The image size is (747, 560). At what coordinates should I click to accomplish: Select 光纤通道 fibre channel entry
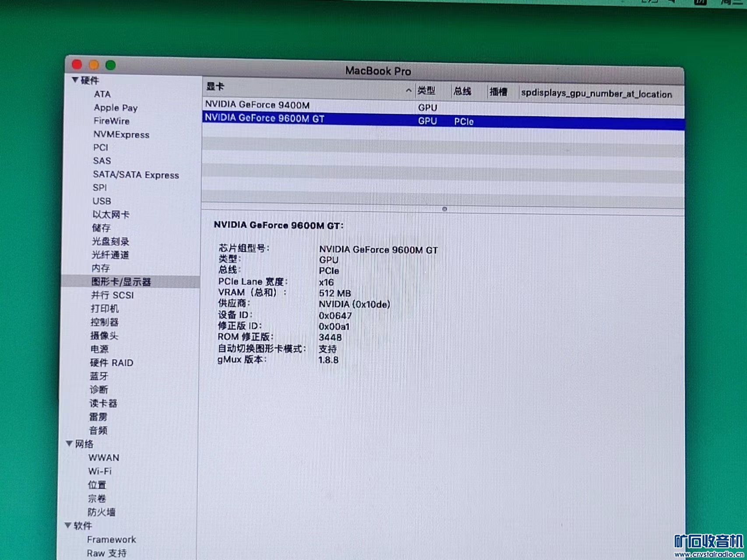110,255
